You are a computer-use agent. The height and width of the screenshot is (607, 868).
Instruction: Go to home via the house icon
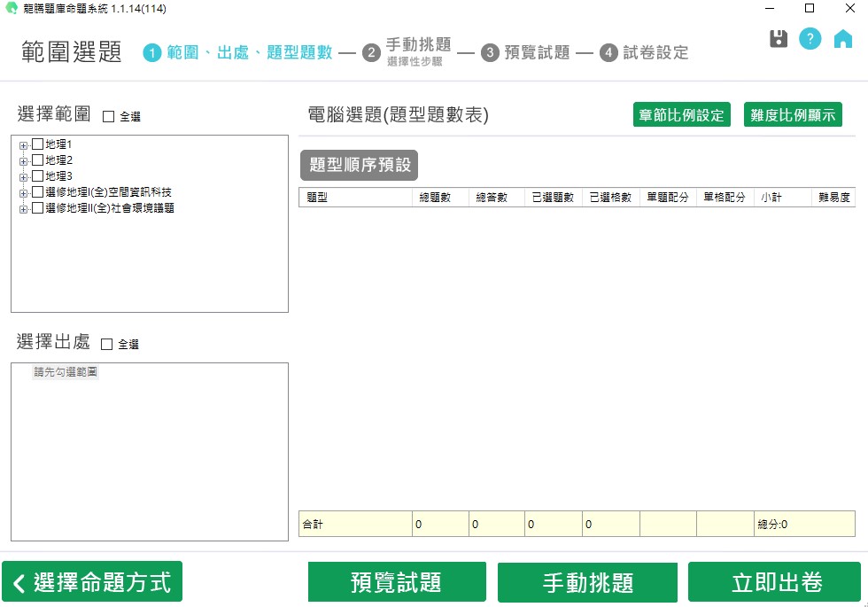point(842,39)
